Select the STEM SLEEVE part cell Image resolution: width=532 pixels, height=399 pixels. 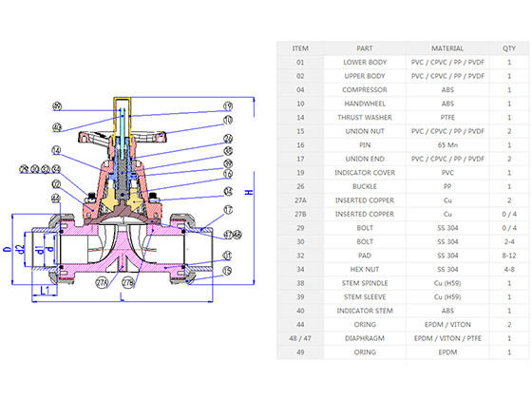click(365, 296)
